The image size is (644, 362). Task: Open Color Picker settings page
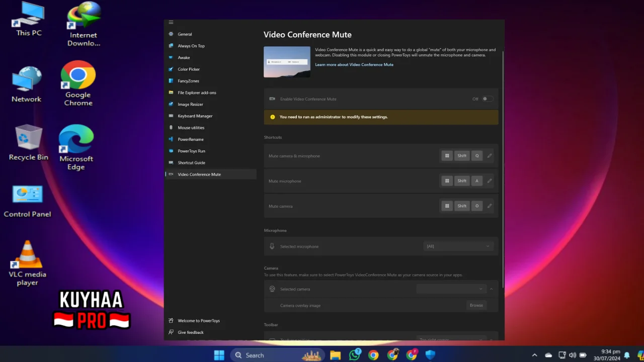211,69
